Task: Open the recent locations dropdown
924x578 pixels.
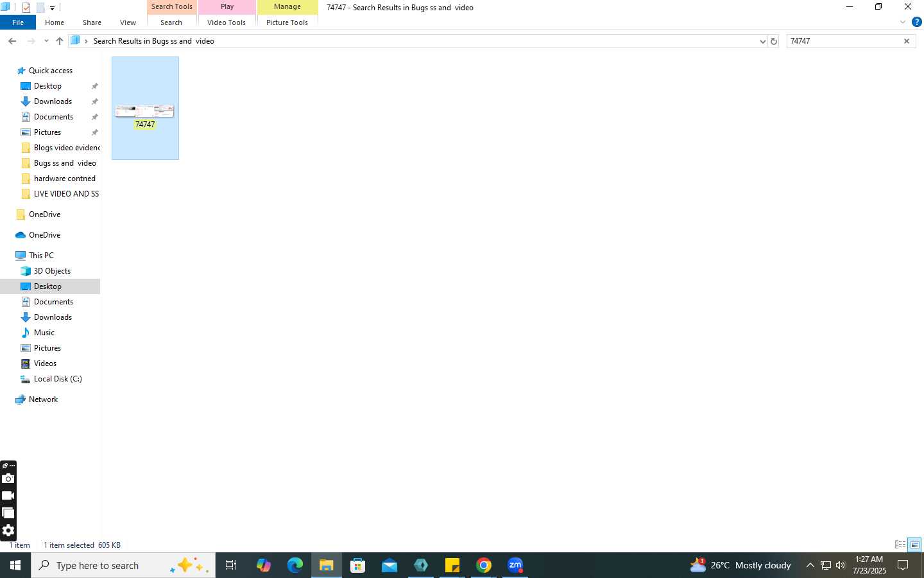Action: 46,41
